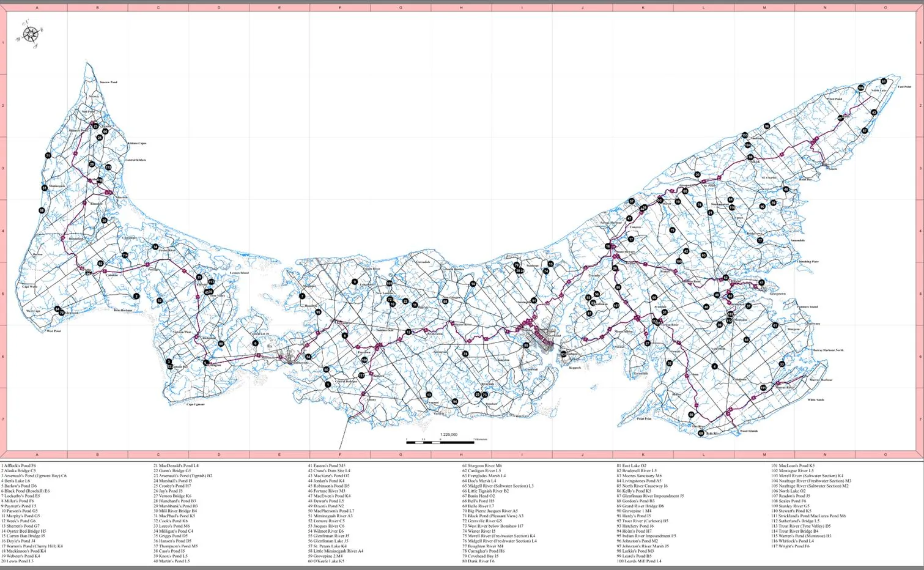Select site marker 71 on the west coast
The width and height of the screenshot is (924, 570).
pos(48,155)
